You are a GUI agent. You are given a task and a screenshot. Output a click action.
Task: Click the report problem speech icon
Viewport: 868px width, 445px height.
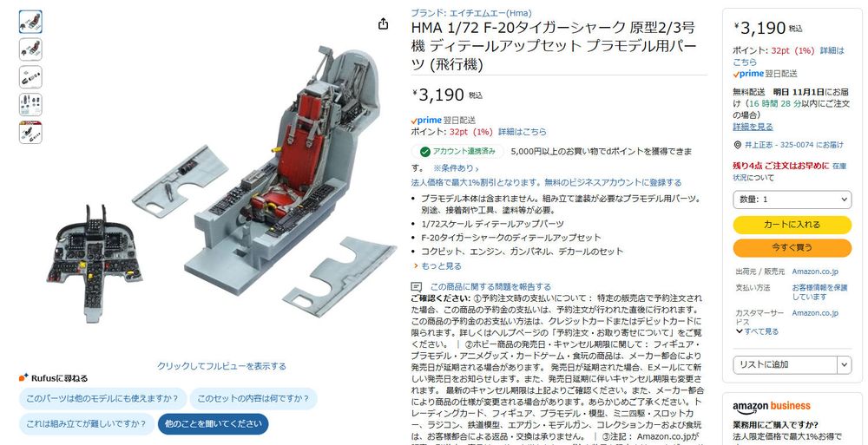[417, 287]
